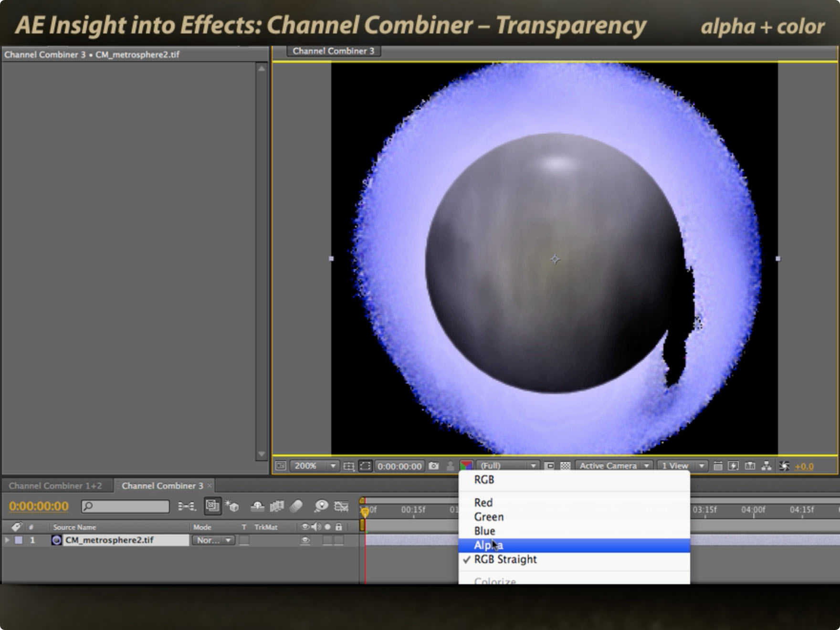Click the Fast Previews icon
Viewport: 840px width, 630px height.
[734, 466]
